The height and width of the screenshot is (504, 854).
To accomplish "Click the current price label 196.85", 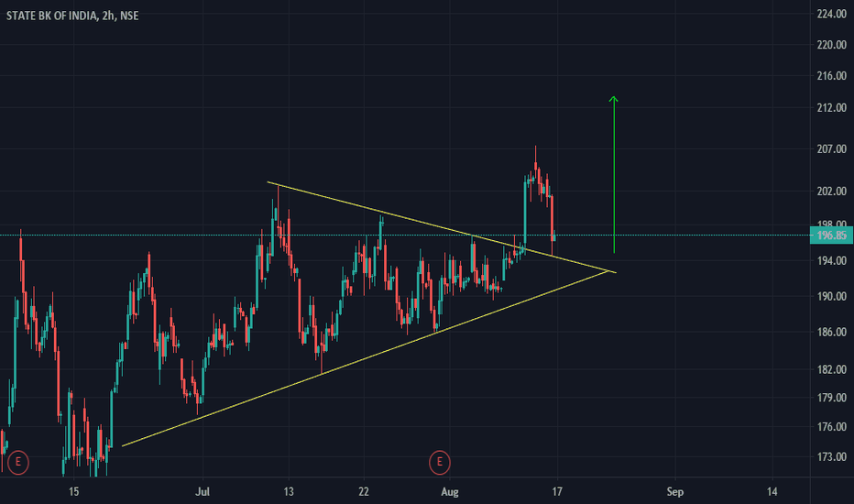I will 832,236.
